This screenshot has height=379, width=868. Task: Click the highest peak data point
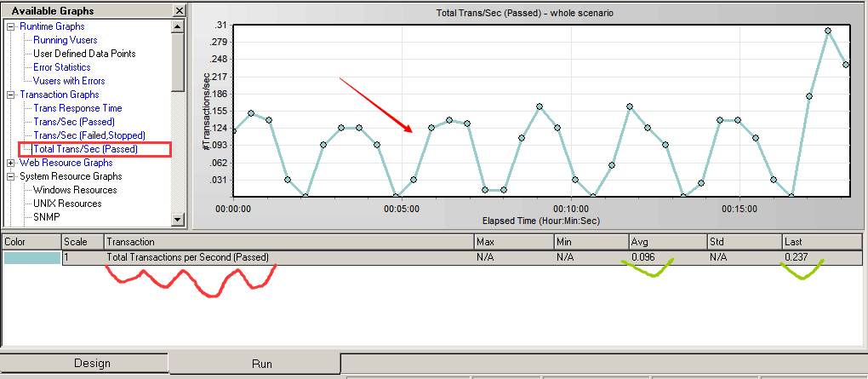(x=828, y=31)
